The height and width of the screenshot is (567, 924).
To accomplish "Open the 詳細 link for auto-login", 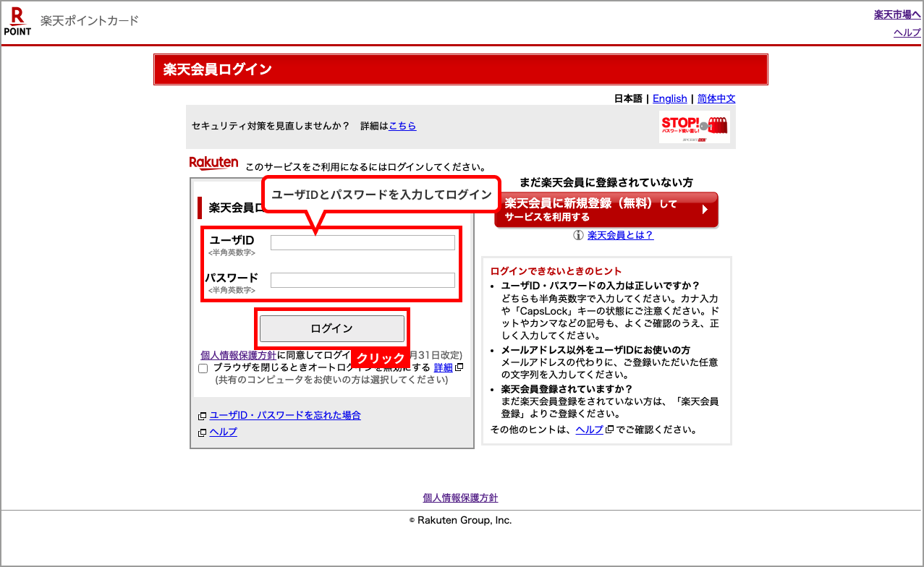I will [444, 367].
